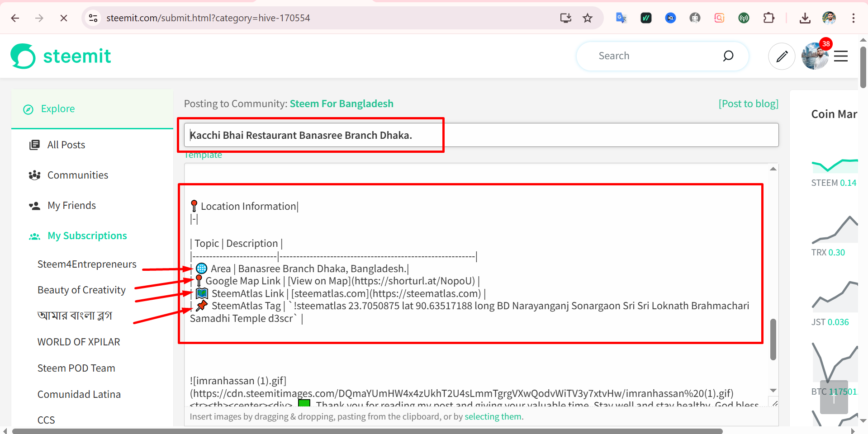Click the post editor's scrollbar thumb
Image resolution: width=868 pixels, height=434 pixels.
click(773, 340)
